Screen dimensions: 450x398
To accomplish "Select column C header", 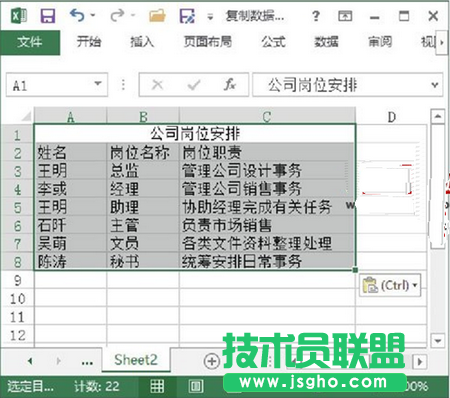I will tap(267, 117).
